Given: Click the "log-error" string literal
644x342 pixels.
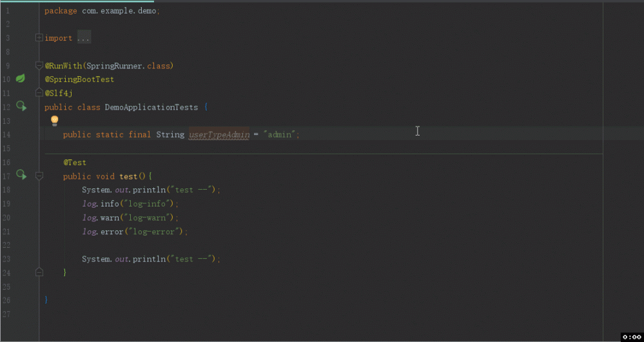Looking at the screenshot, I should [153, 232].
